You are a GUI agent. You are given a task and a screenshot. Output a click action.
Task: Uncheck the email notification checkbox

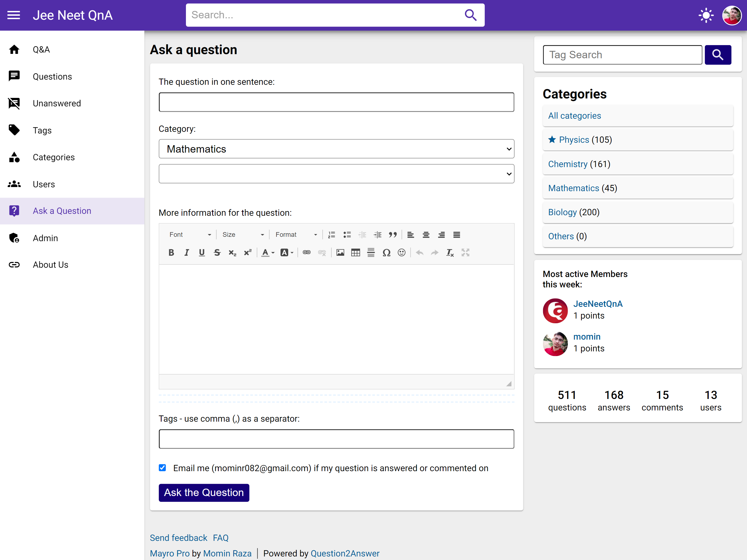tap(162, 468)
